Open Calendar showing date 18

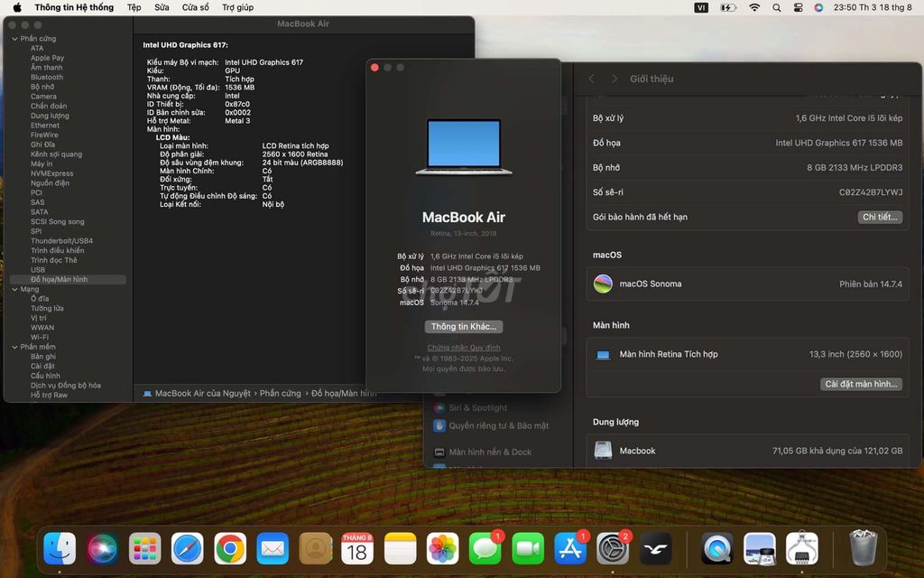point(357,548)
